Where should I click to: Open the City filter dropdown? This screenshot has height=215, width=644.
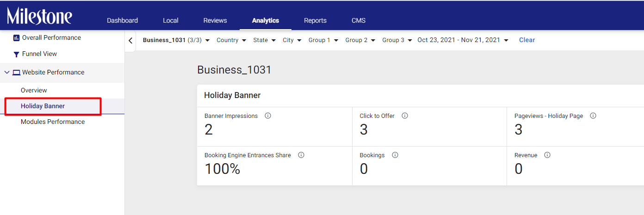point(292,40)
